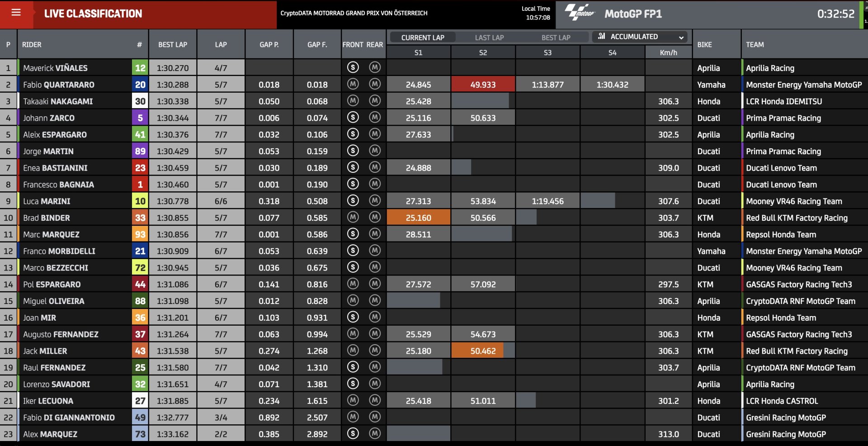
Task: Click Di Giannantonio rear tyre M icon
Action: [x=375, y=417]
